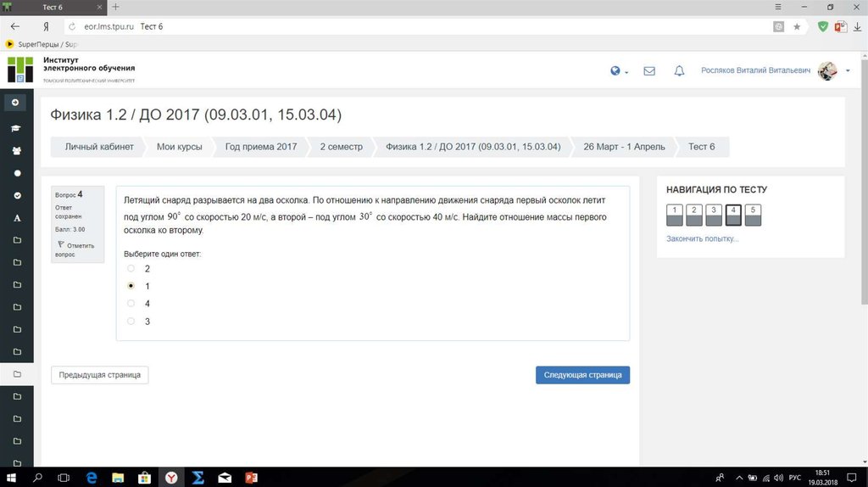
Task: Reload the page with the refresh icon
Action: [x=72, y=26]
